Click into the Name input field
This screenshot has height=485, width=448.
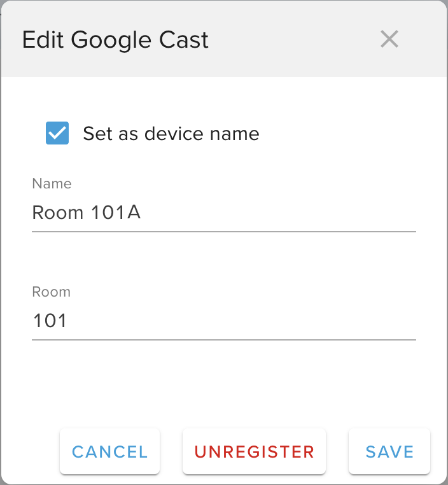click(x=223, y=213)
